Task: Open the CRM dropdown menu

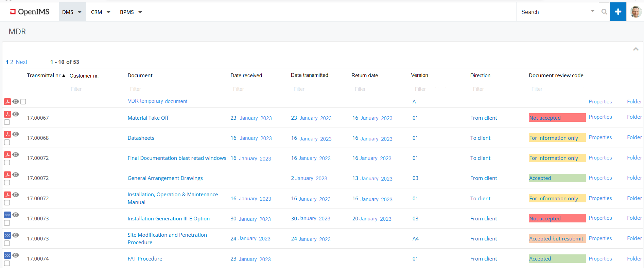Action: pos(101,12)
